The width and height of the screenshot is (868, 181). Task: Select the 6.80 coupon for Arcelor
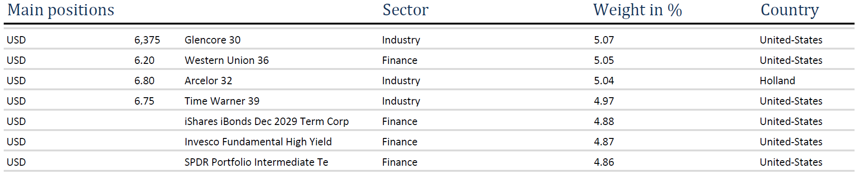coord(144,81)
